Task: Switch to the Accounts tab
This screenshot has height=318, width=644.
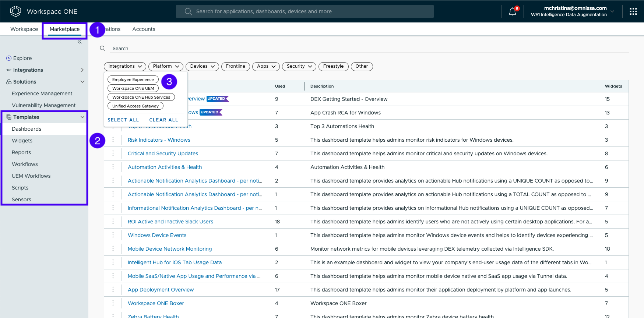Action: click(x=144, y=29)
